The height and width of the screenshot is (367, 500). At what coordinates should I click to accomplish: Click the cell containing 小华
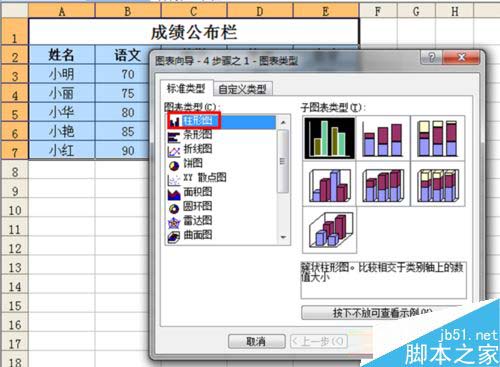[x=62, y=112]
